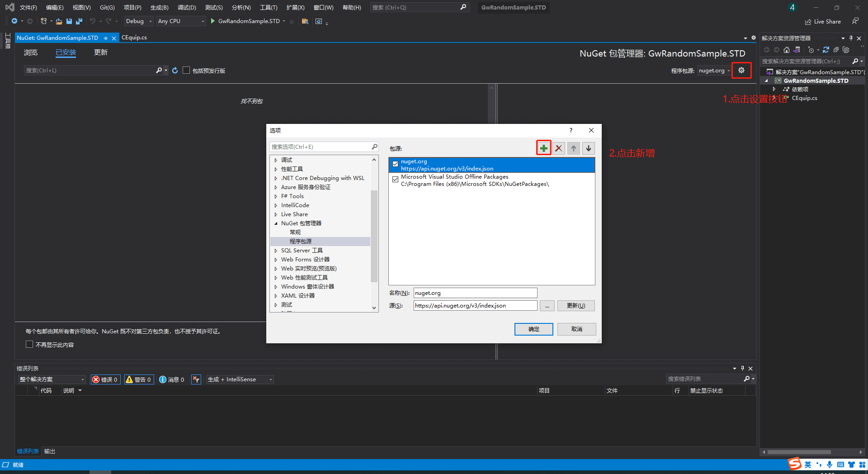Uncheck Microsoft Visual Studio Offline Packages source
This screenshot has height=474, width=868.
click(395, 180)
